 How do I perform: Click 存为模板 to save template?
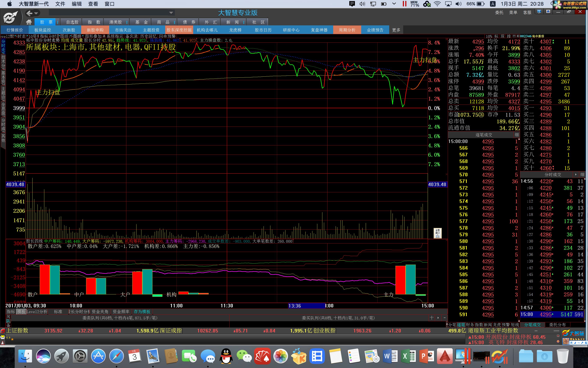pyautogui.click(x=142, y=312)
